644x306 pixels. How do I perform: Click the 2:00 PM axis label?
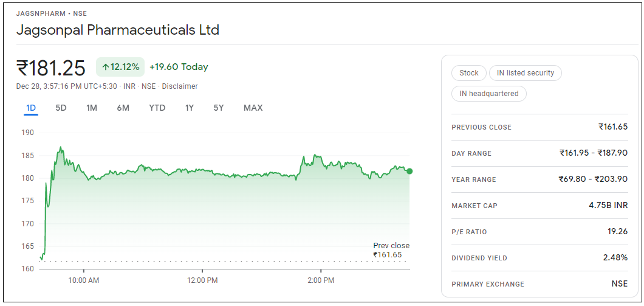(x=320, y=280)
